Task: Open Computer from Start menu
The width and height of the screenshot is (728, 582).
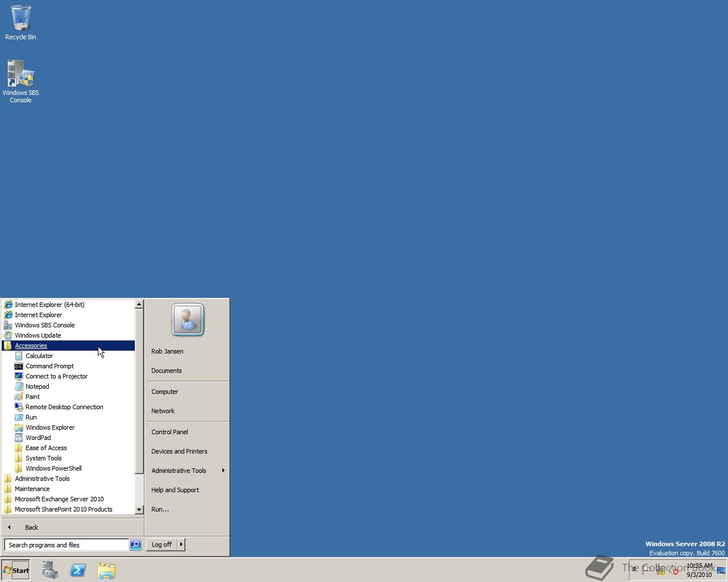Action: (188, 392)
